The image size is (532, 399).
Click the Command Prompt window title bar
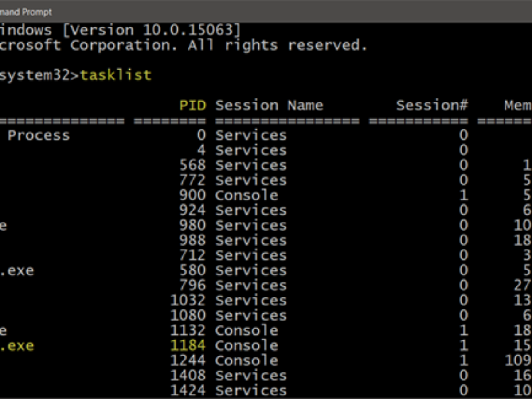pos(266,12)
